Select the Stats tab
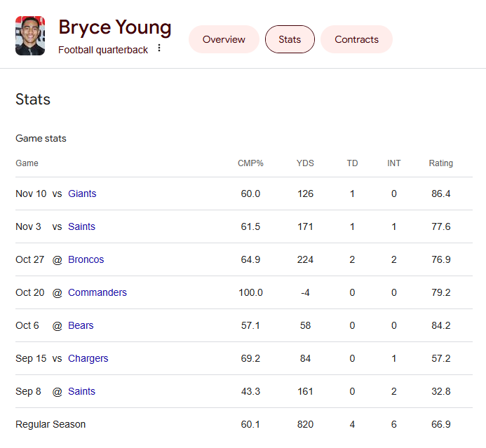 [x=290, y=39]
